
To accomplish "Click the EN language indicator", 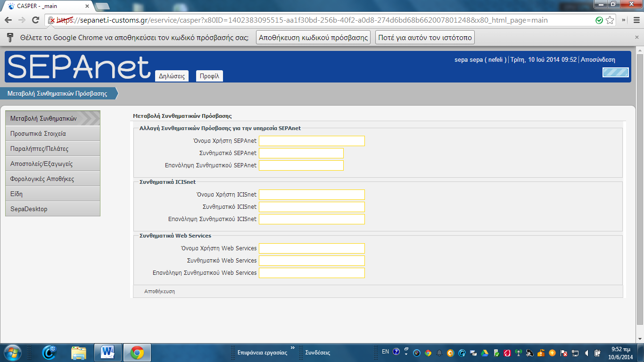I will click(385, 352).
